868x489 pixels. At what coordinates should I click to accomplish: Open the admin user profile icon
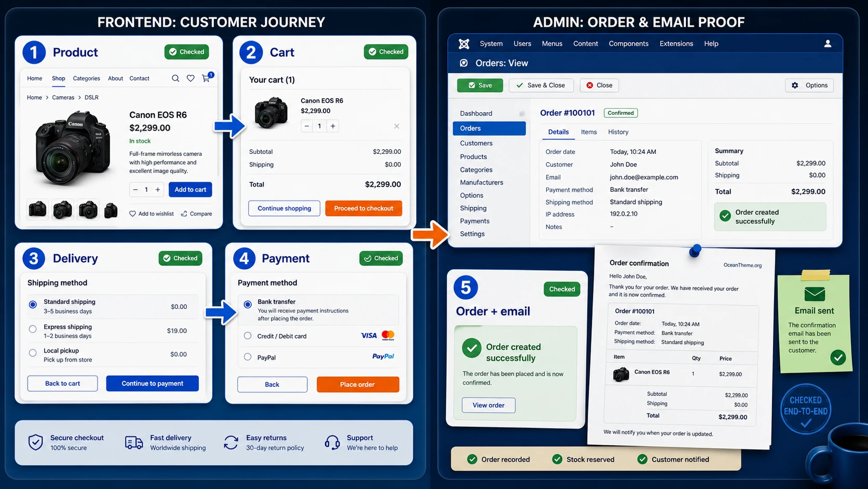828,44
